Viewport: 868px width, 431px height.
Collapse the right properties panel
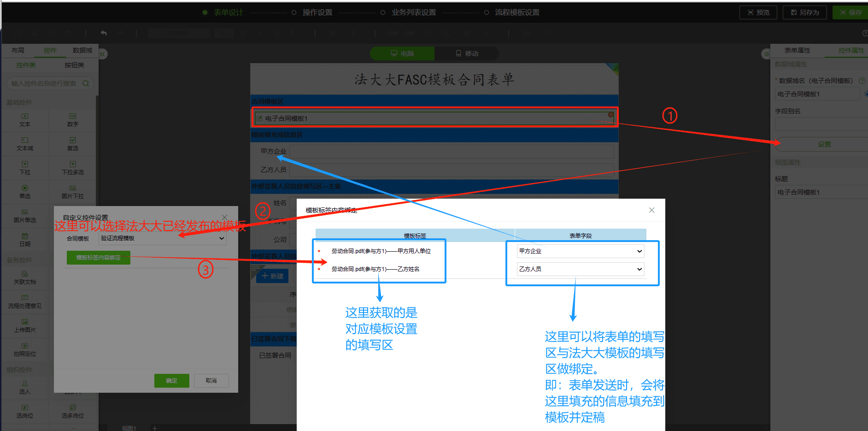coord(766,54)
